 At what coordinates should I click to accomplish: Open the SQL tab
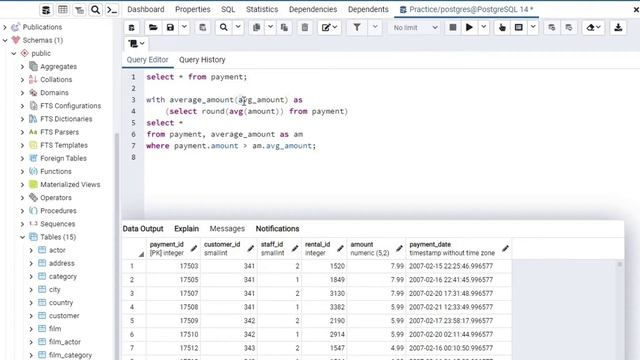(228, 9)
